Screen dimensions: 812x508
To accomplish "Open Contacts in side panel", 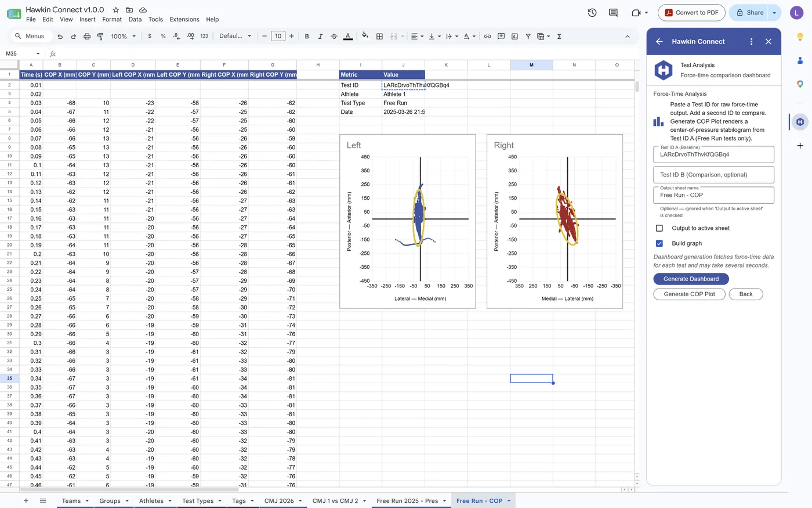I will coord(800,60).
